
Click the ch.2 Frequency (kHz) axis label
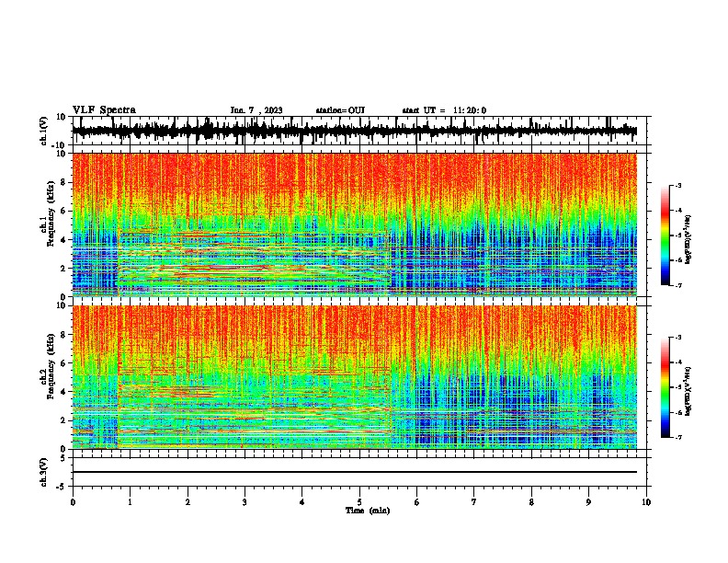coord(47,366)
